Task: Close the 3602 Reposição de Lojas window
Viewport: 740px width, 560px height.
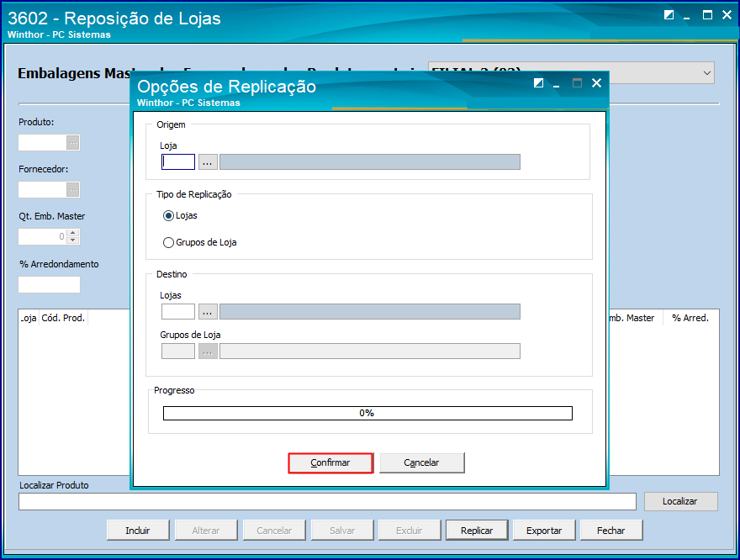Action: tap(727, 15)
